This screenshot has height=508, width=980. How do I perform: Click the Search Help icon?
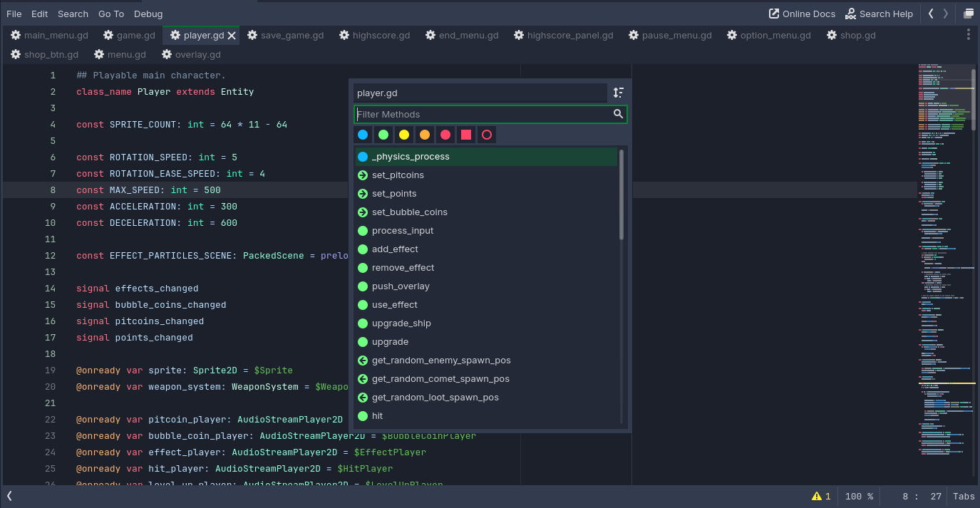[x=850, y=14]
